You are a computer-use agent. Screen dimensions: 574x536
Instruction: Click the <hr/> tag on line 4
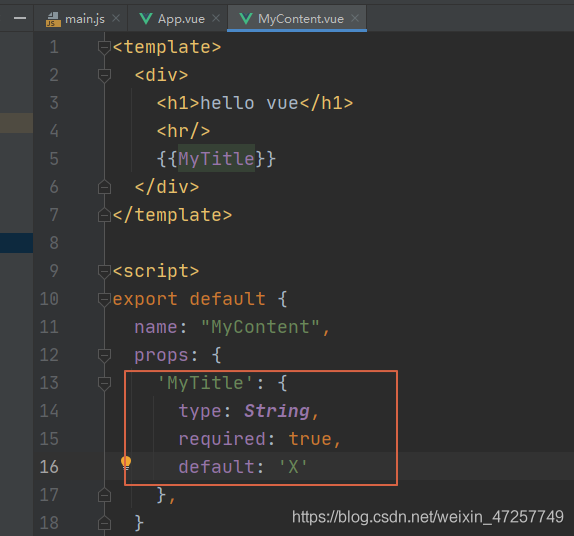[183, 131]
